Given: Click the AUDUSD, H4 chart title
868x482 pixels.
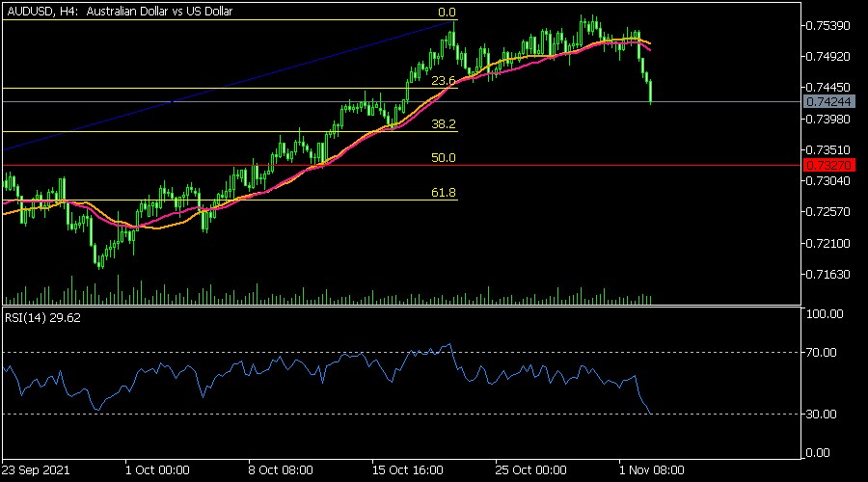Looking at the screenshot, I should tap(120, 11).
